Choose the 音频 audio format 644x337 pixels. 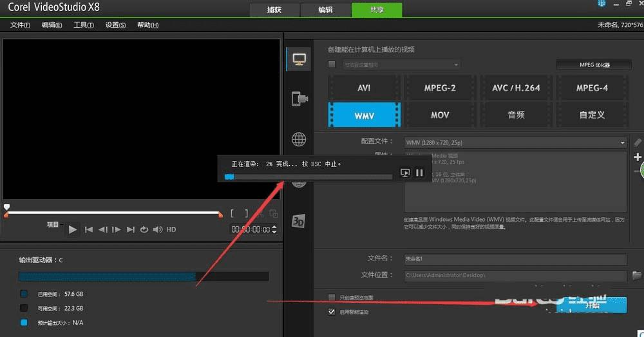pyautogui.click(x=516, y=115)
